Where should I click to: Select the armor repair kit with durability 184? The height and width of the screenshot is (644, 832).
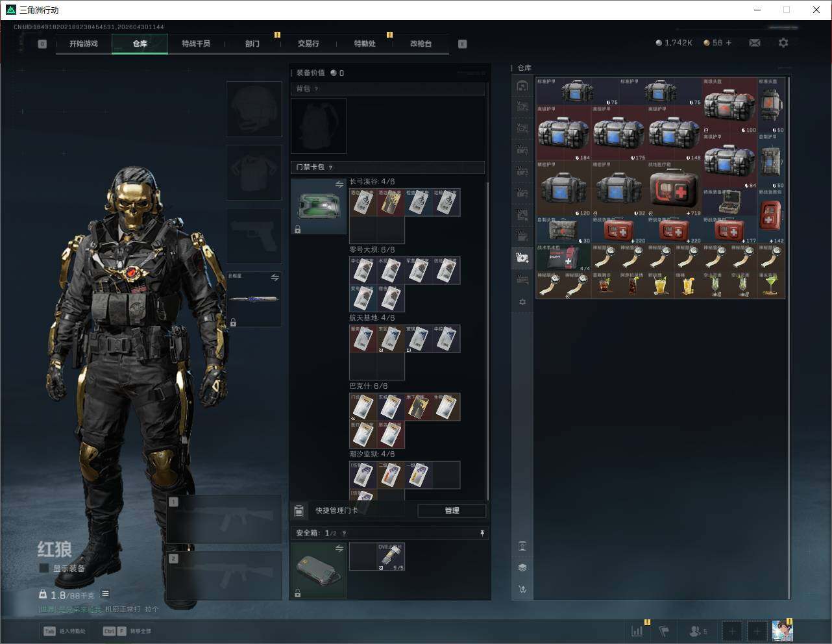pos(564,133)
